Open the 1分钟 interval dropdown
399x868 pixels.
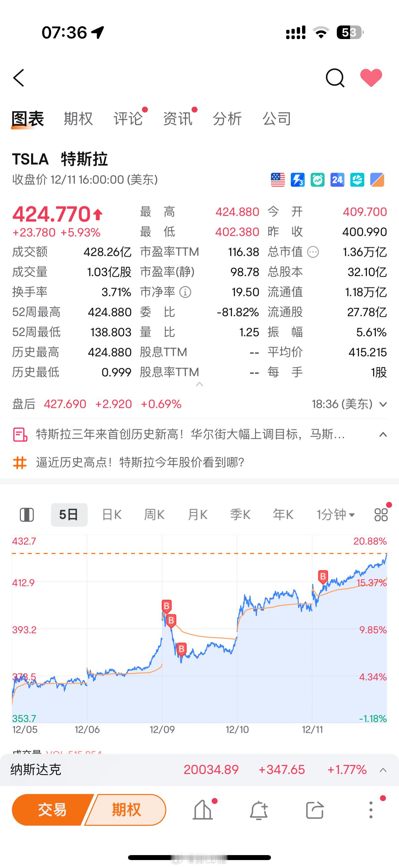[x=335, y=515]
